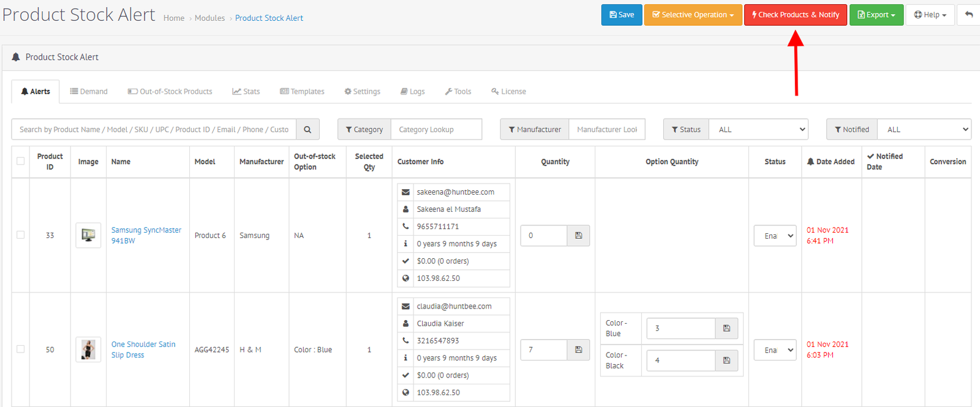Click quantity field showing 7
Screen dimensions: 980x407
click(544, 349)
